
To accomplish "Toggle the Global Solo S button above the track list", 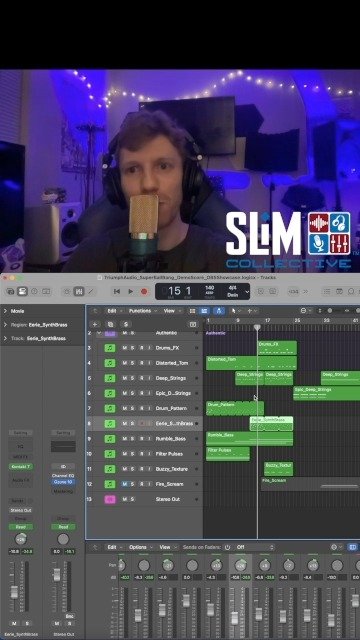I will pos(125,324).
